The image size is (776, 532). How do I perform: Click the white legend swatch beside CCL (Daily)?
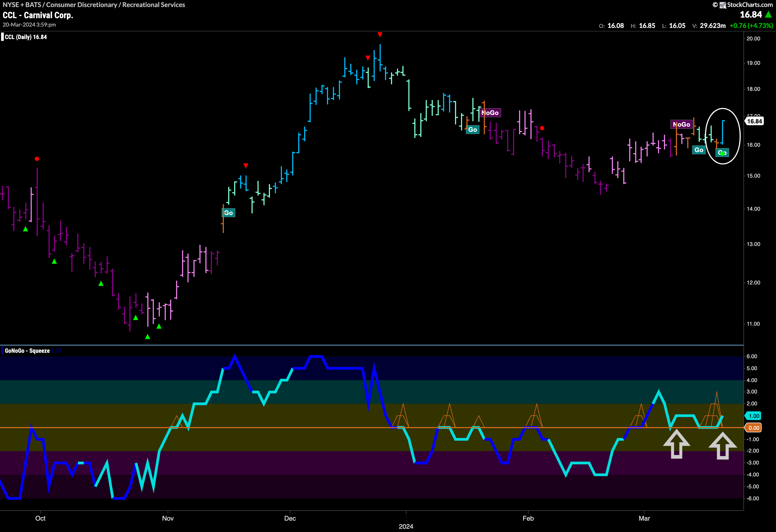[x=2, y=37]
